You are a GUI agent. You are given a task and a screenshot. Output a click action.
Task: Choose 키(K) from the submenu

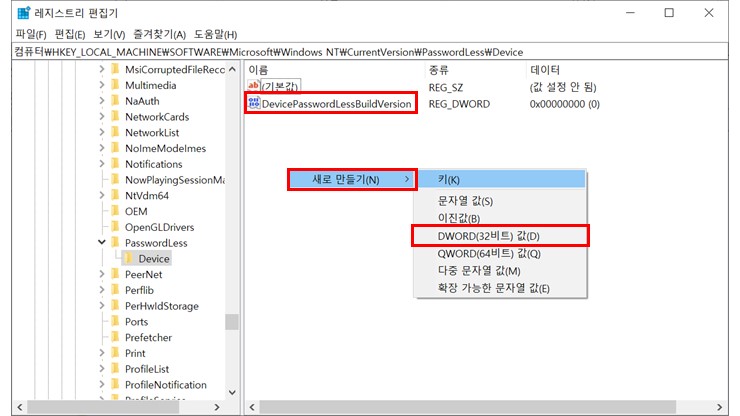500,179
